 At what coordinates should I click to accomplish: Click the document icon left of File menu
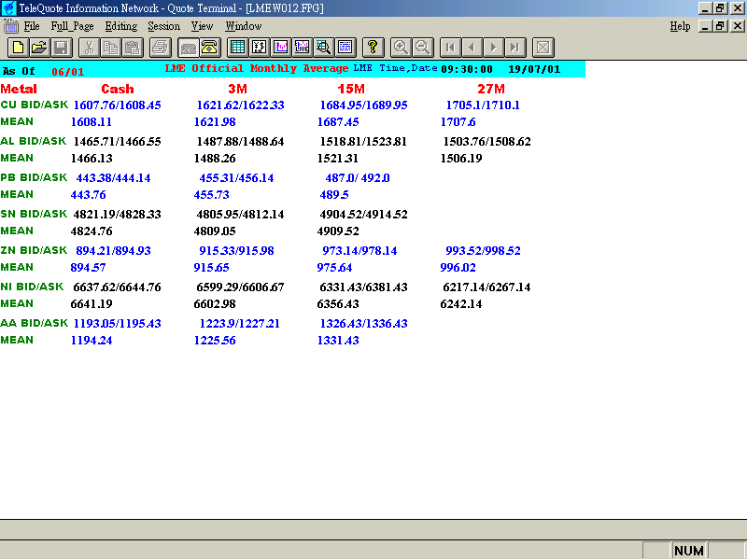coord(10,26)
